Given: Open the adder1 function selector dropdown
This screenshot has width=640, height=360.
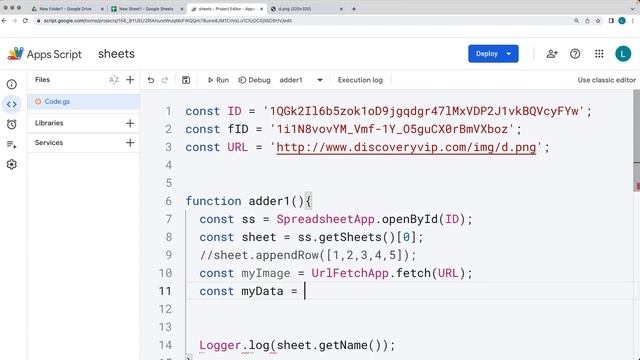Looking at the screenshot, I should click(x=301, y=80).
